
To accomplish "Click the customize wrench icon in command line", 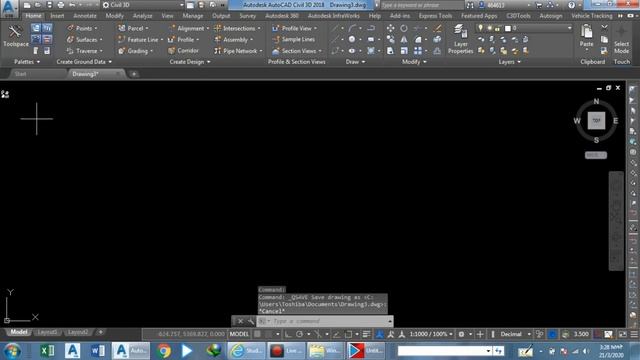I will pyautogui.click(x=251, y=321).
